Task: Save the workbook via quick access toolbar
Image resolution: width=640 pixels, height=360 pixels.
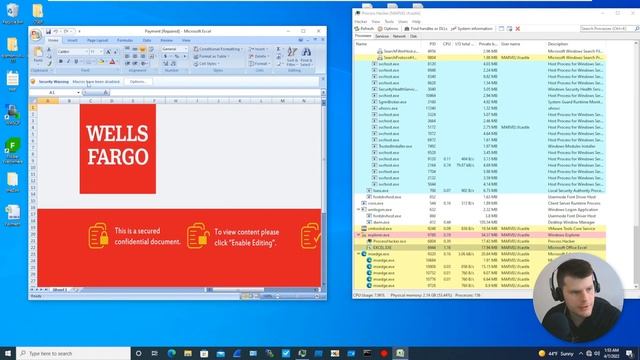Action: [48, 31]
